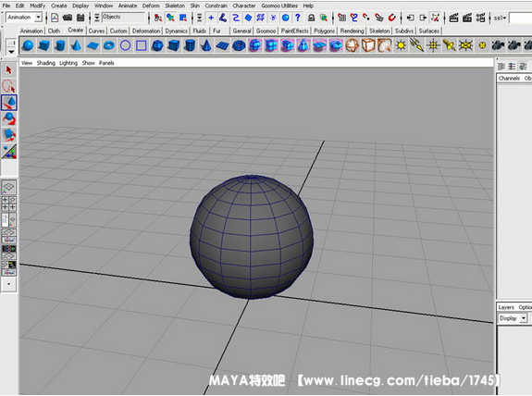This screenshot has width=532, height=396.
Task: Select the sphere in the viewport
Action: pyautogui.click(x=252, y=237)
